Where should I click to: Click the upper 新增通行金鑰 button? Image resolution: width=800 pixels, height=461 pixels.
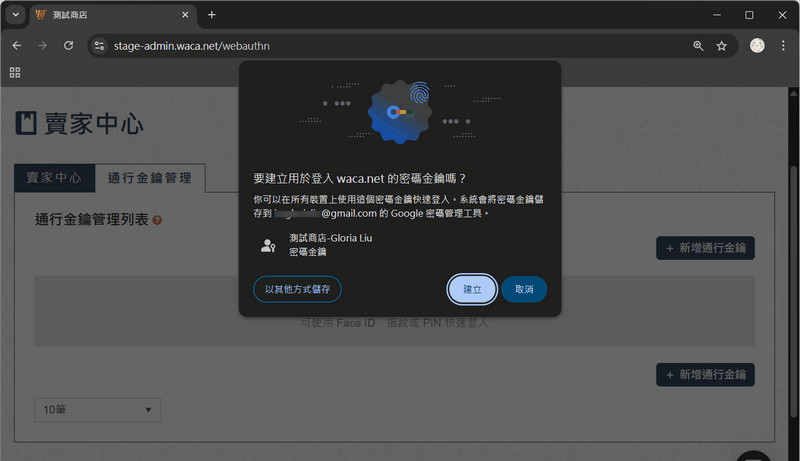click(x=705, y=248)
